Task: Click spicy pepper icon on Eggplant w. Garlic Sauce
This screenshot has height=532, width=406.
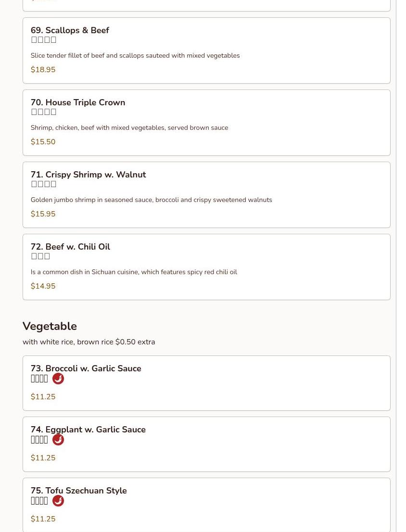Action: point(58,439)
